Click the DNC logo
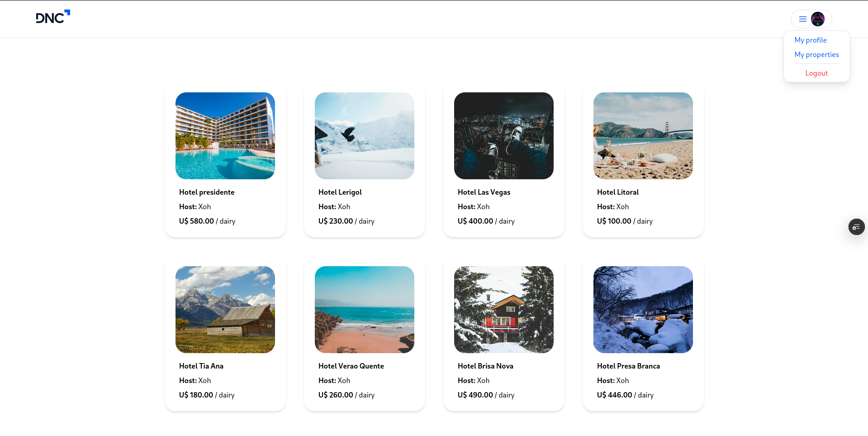This screenshot has width=868, height=436. pyautogui.click(x=52, y=18)
